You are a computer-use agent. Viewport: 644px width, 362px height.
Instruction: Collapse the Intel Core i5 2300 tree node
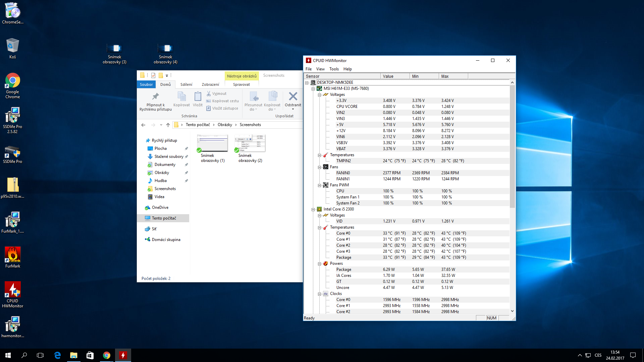pos(313,209)
